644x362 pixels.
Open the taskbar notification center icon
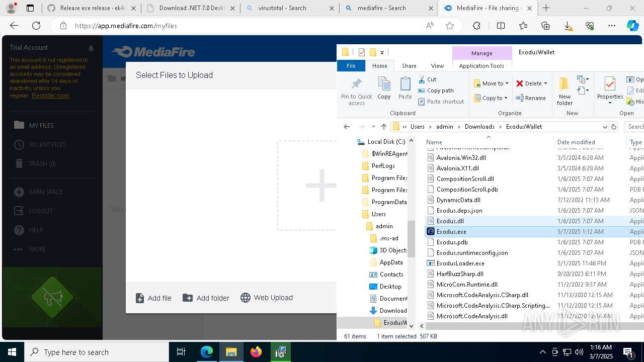click(x=628, y=352)
